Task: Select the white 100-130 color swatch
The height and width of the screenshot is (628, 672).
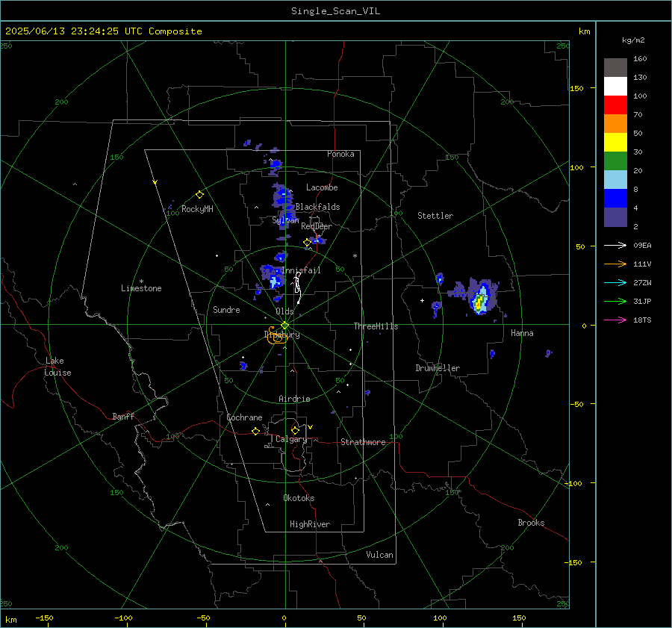Action: (615, 87)
